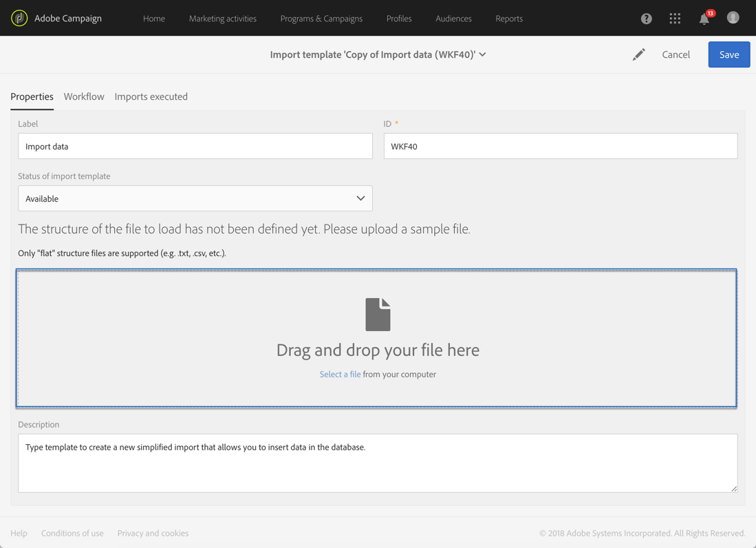756x548 pixels.
Task: Open the notifications bell icon
Action: (x=704, y=19)
